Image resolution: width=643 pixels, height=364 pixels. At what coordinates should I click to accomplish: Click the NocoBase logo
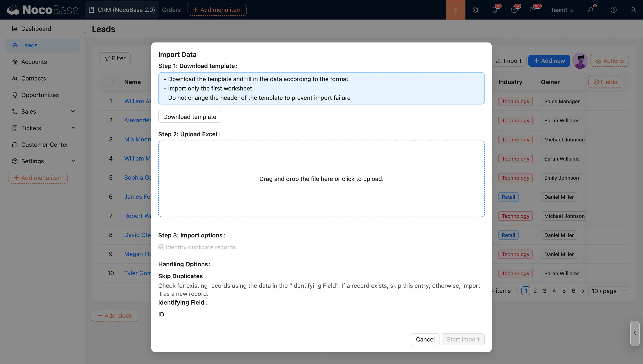[43, 10]
